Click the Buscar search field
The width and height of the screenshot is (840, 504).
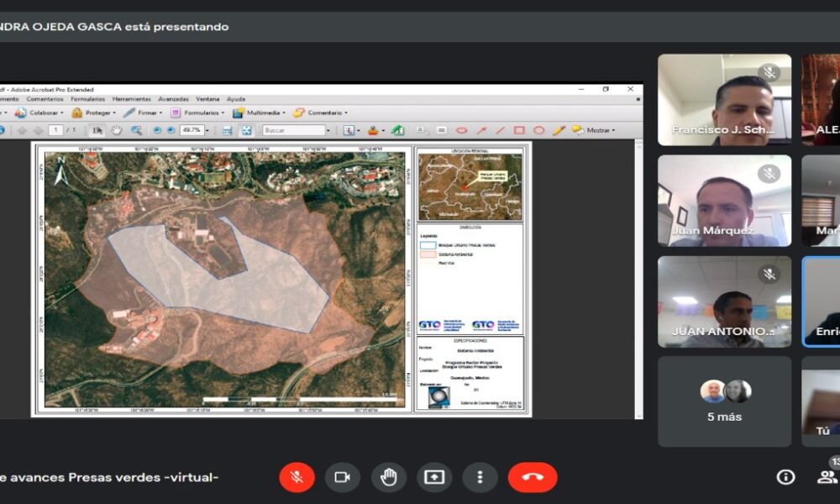tap(293, 130)
